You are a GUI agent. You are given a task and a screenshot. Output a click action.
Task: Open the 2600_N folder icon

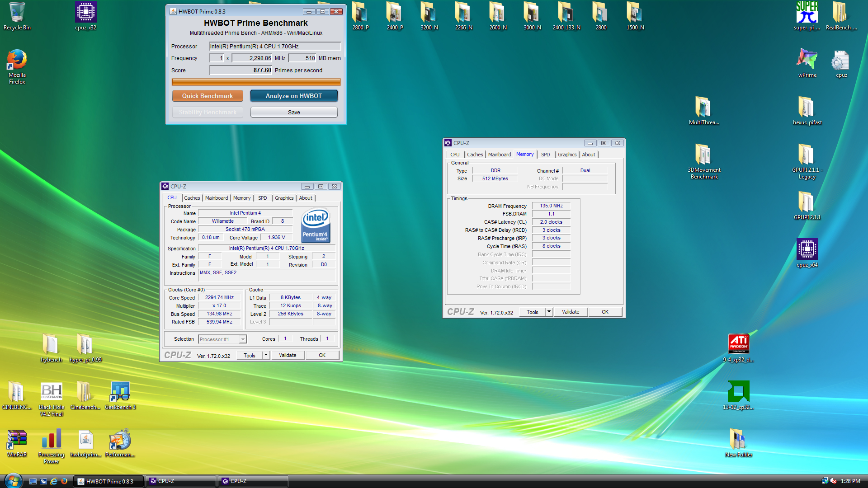click(498, 16)
